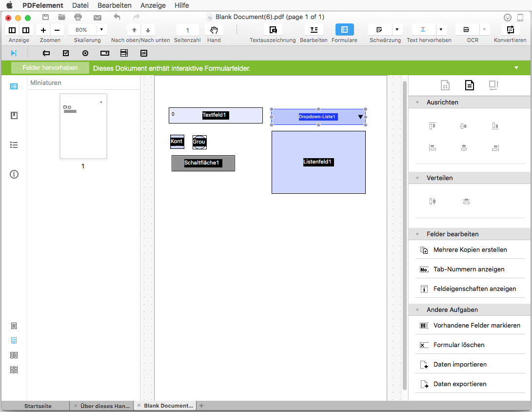This screenshot has width=532, height=412.
Task: Click Formular löschen
Action: tap(470, 345)
